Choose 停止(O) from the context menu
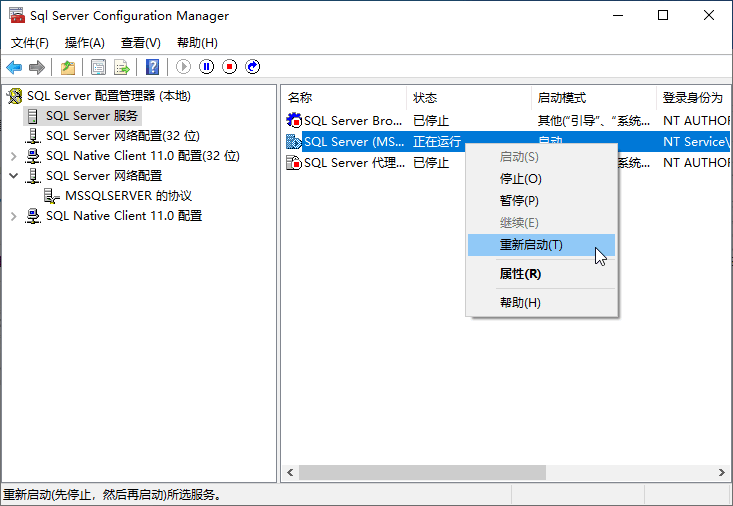Viewport: 733px width, 506px height. pyautogui.click(x=541, y=179)
